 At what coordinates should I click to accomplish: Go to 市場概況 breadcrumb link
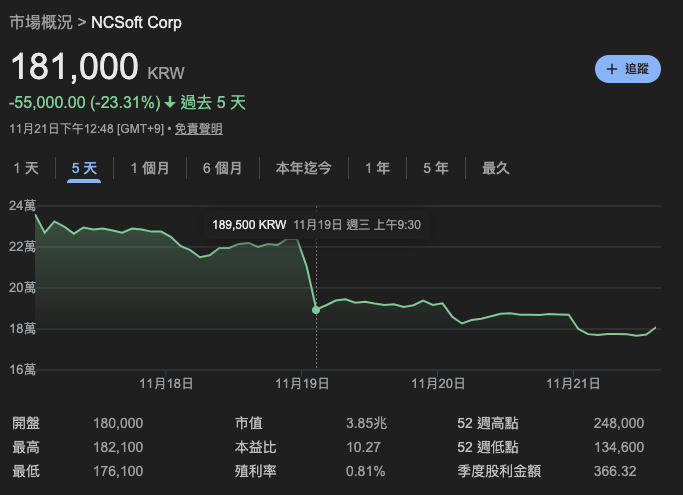[x=41, y=22]
